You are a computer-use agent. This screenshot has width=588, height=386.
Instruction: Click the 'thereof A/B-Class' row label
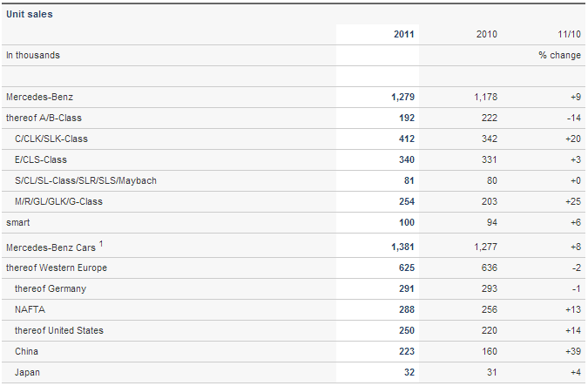click(x=44, y=118)
